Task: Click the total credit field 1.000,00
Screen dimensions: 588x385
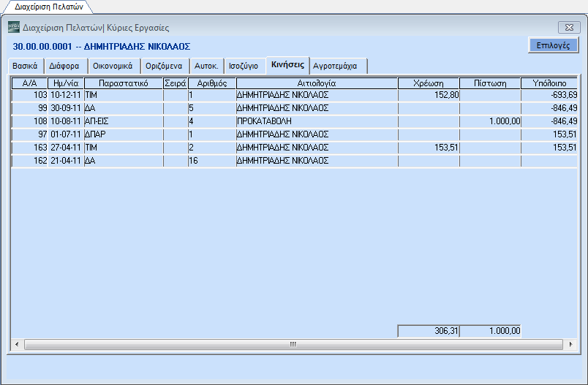Action: click(490, 331)
